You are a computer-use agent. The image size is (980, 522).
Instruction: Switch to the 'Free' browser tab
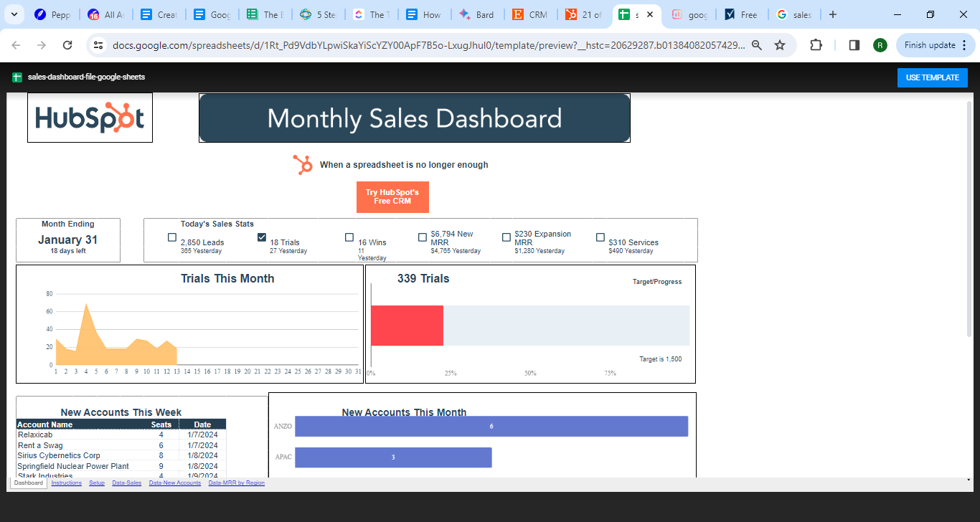click(x=741, y=14)
